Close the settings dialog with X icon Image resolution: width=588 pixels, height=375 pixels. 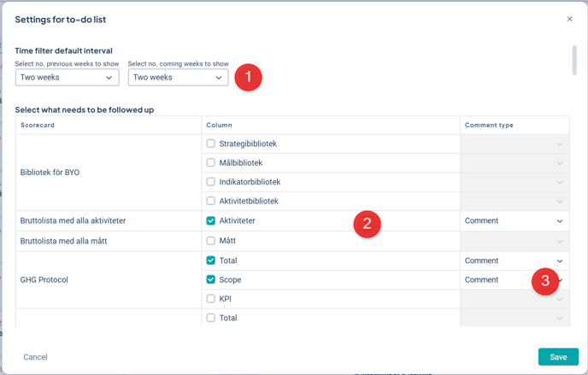570,19
